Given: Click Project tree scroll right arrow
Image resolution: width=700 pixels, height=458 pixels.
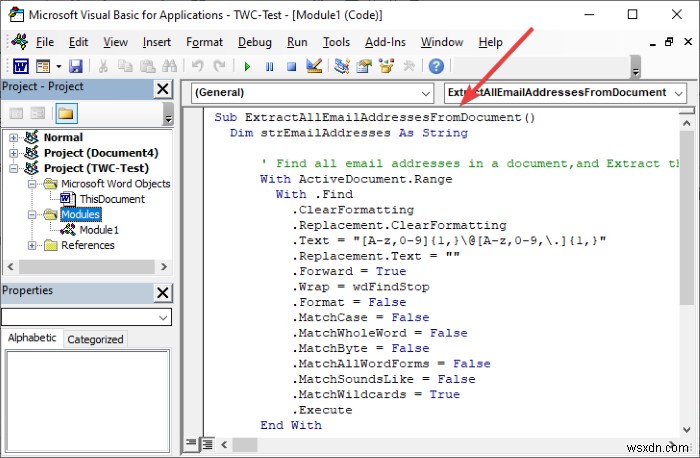Looking at the screenshot, I should pyautogui.click(x=164, y=267).
